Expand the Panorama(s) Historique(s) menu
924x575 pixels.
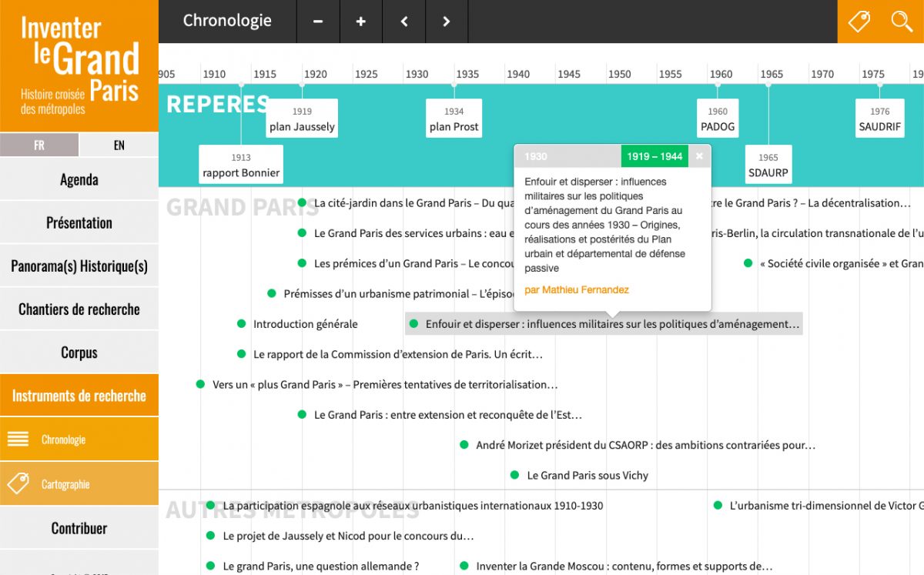[79, 266]
